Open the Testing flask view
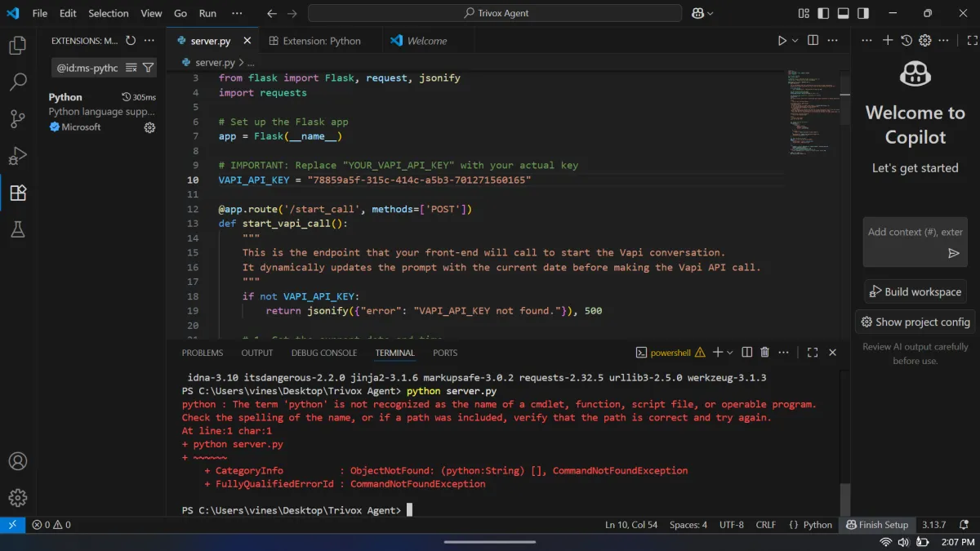Image resolution: width=980 pixels, height=551 pixels. (x=17, y=229)
